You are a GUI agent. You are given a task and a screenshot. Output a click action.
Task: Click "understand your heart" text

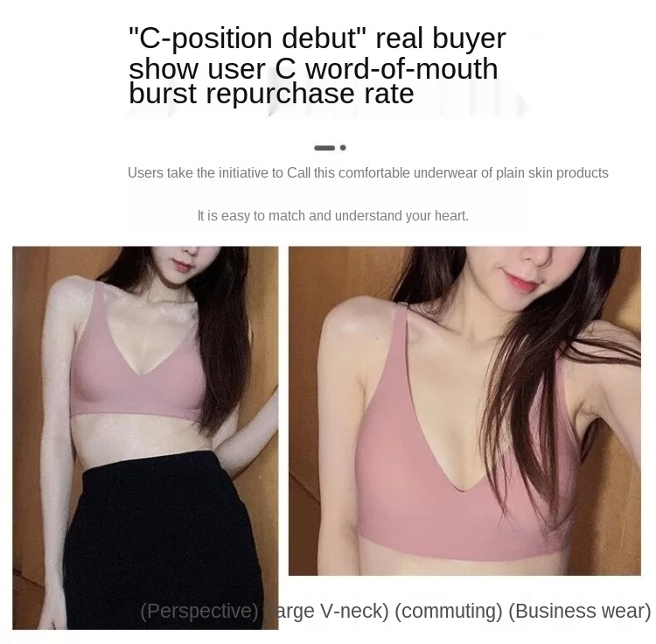[401, 216]
